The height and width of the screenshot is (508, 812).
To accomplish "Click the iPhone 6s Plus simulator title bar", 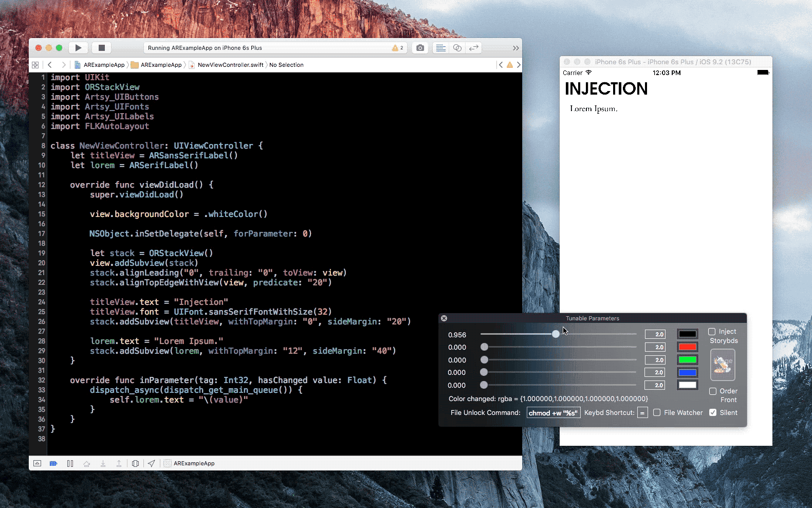I will (666, 62).
